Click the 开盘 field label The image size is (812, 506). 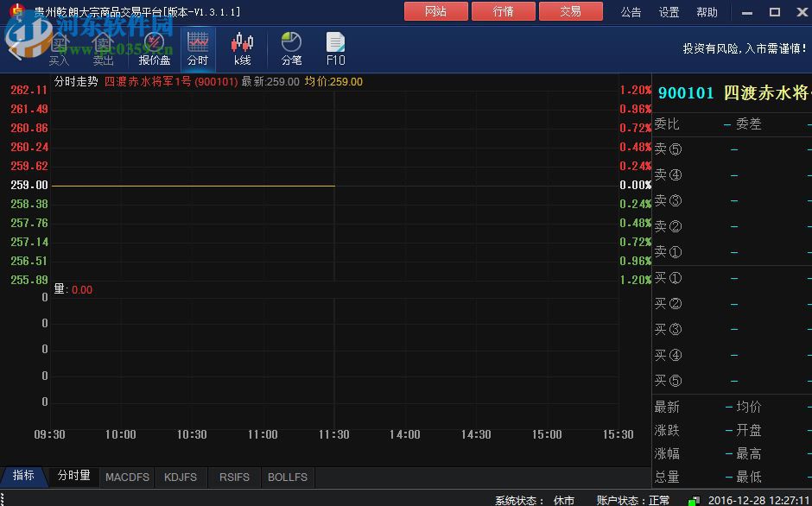(749, 430)
